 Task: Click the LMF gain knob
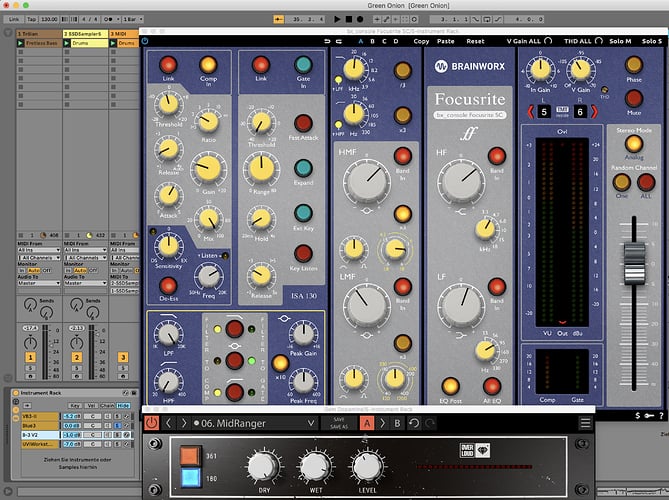(367, 306)
